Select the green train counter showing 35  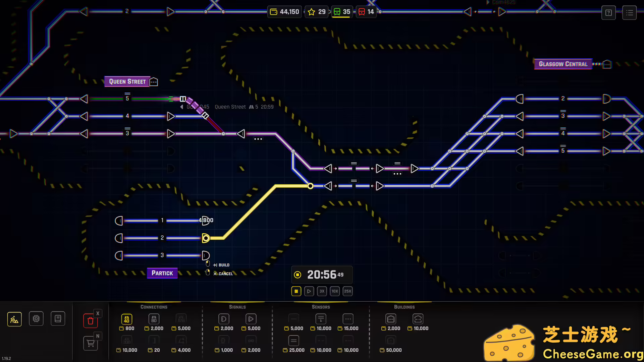[341, 11]
